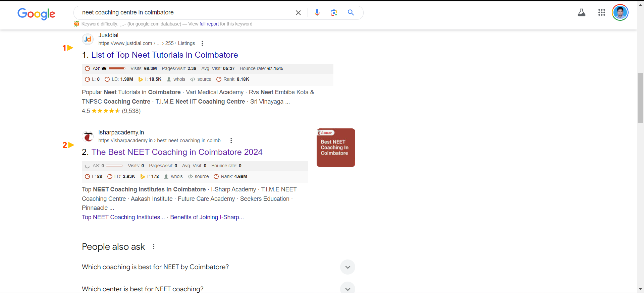Open 'List of Top Neet Tutorials' result

click(x=164, y=55)
